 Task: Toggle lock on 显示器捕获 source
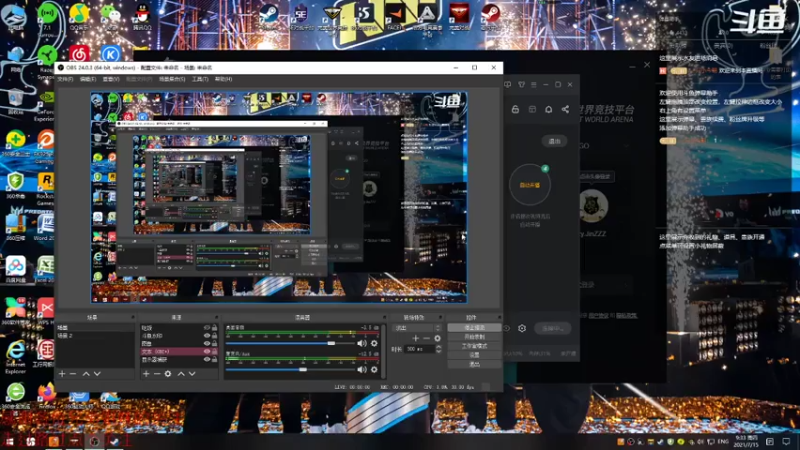tap(214, 359)
